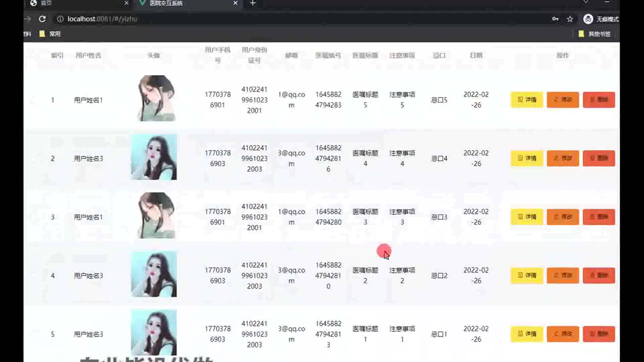The image size is (644, 362).
Task: Open a new browser tab with plus
Action: 253,3
